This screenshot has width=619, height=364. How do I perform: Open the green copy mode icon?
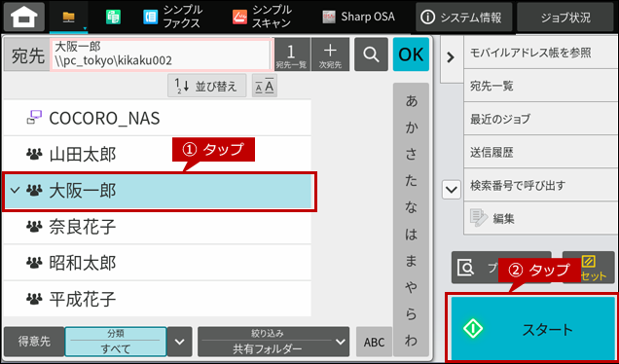(x=113, y=17)
